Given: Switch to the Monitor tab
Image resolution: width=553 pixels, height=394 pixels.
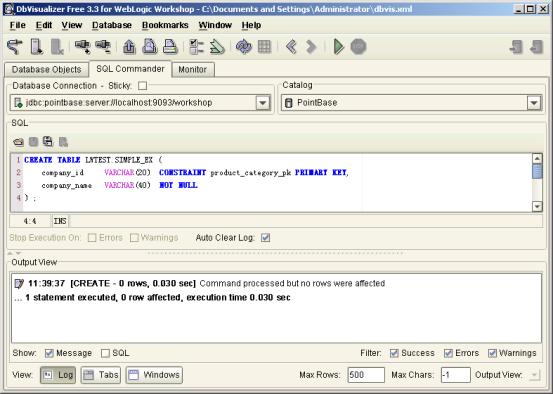Looking at the screenshot, I should [193, 69].
